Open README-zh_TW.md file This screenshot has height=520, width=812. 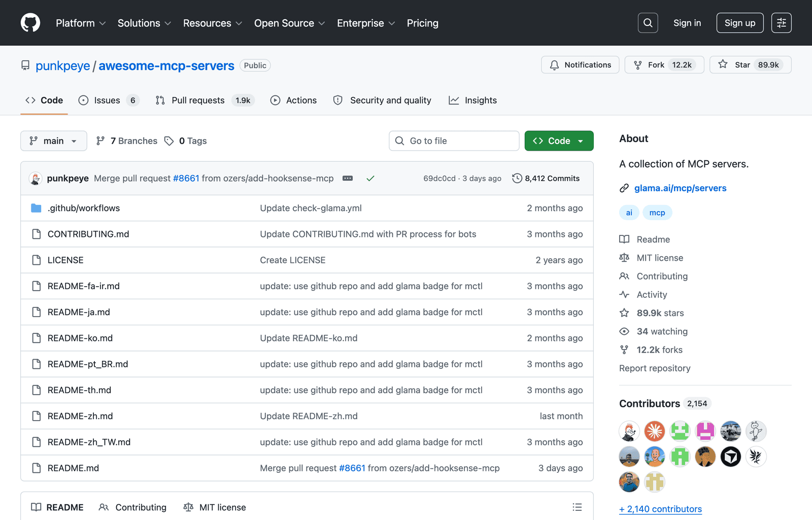click(x=89, y=442)
